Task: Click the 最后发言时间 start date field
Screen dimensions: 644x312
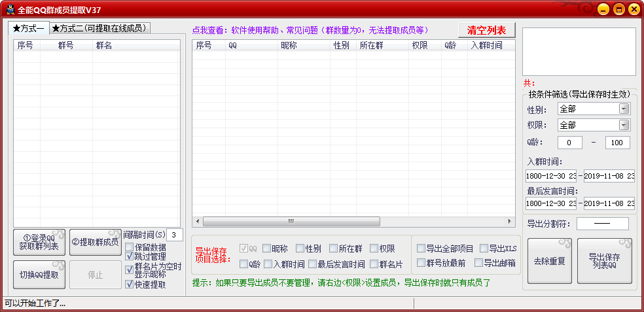Action: [x=551, y=203]
